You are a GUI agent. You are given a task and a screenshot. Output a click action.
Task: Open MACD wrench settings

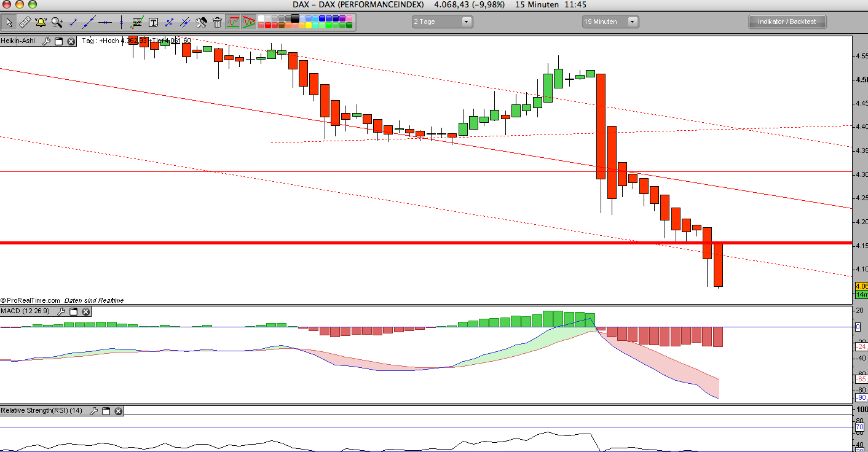coord(61,311)
